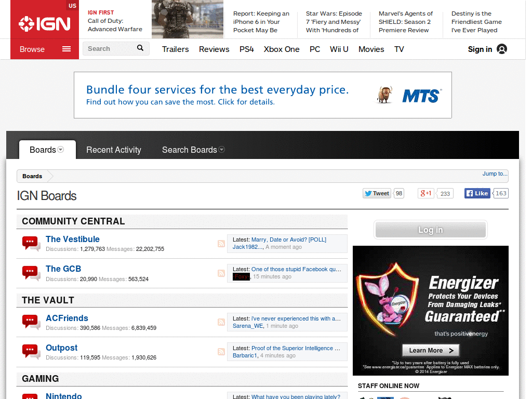Click ACFriends speech bubble icon
The height and width of the screenshot is (399, 532).
pyautogui.click(x=31, y=322)
